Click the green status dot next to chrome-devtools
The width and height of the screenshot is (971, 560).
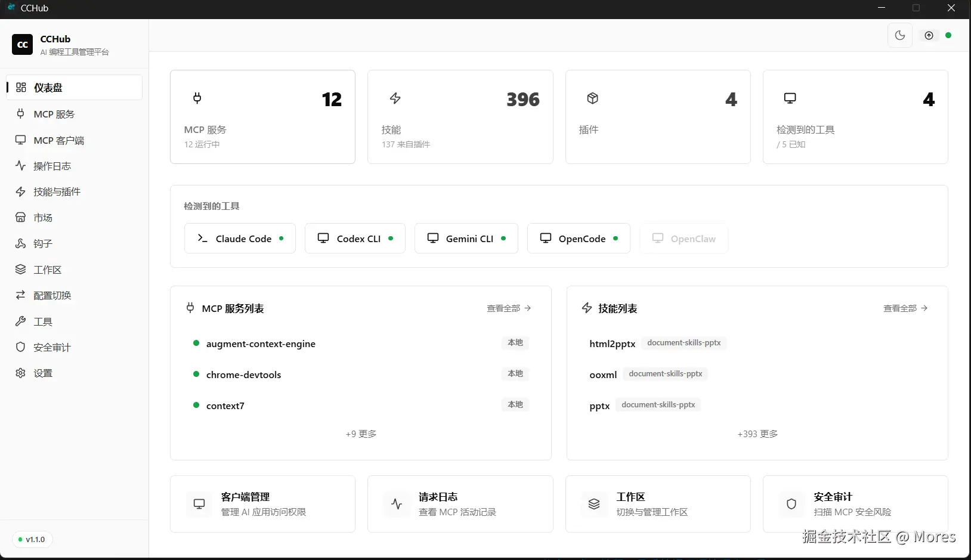[x=196, y=375]
